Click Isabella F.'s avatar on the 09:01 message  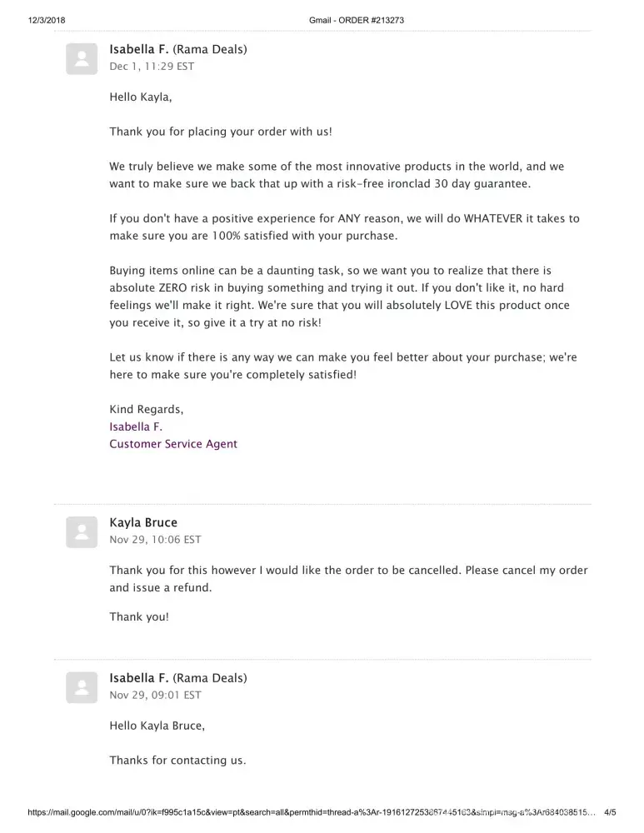pos(82,687)
